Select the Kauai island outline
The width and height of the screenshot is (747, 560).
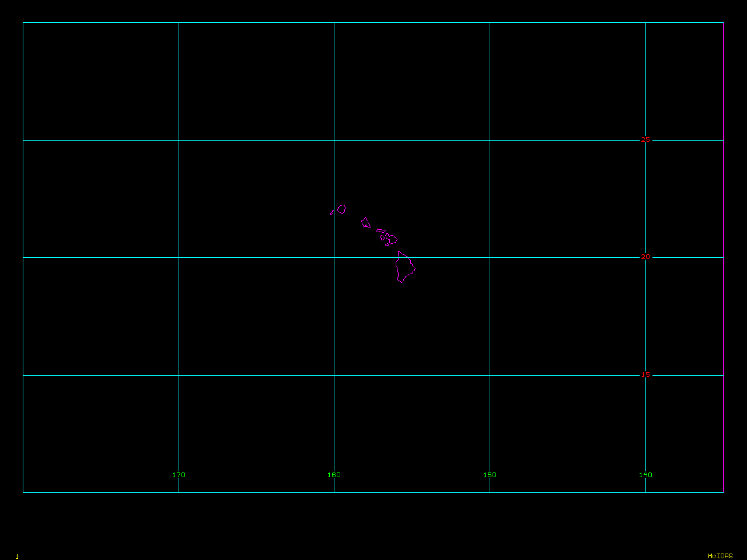point(341,209)
